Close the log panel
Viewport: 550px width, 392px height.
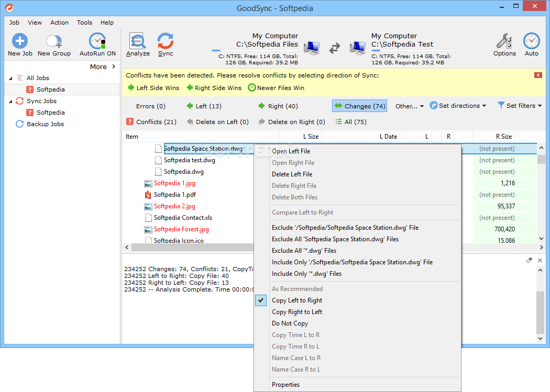pos(540,260)
